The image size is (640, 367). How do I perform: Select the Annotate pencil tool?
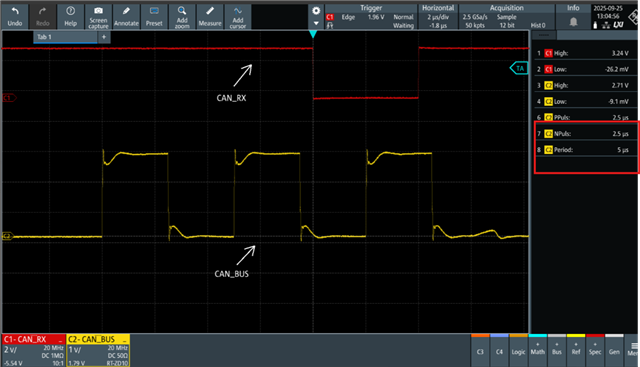coord(126,17)
